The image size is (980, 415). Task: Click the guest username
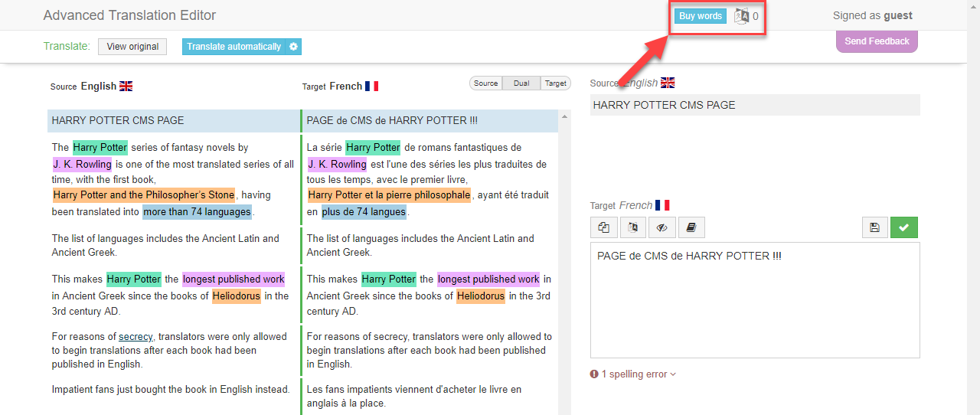(898, 16)
